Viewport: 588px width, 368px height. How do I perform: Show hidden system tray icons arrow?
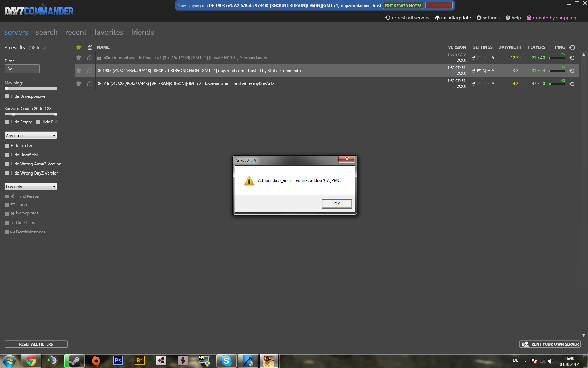coord(525,361)
